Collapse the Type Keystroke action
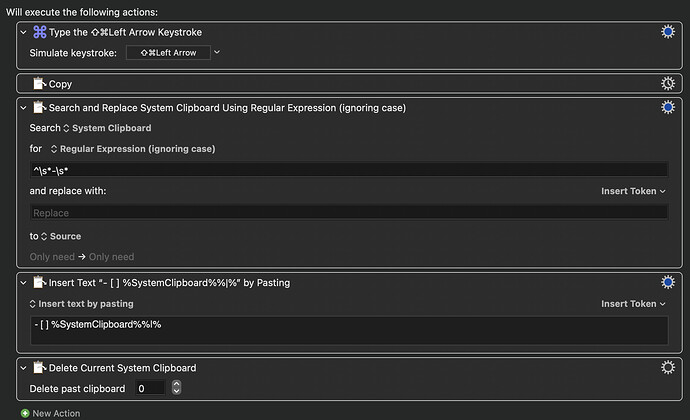Screen dimensions: 690x420 click(23, 32)
